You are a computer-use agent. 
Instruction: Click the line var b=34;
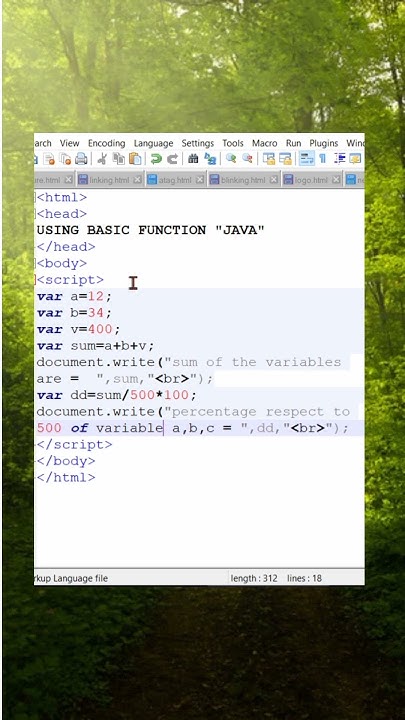coord(74,313)
